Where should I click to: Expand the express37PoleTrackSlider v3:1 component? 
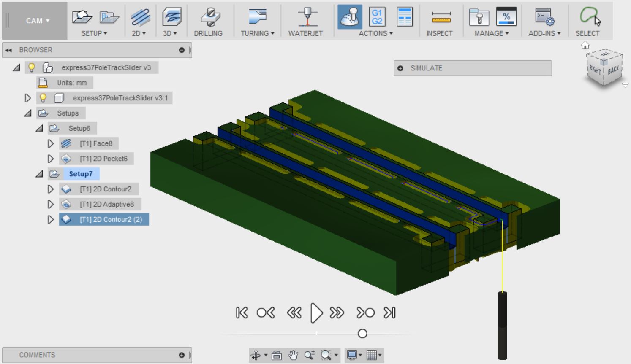pos(28,98)
